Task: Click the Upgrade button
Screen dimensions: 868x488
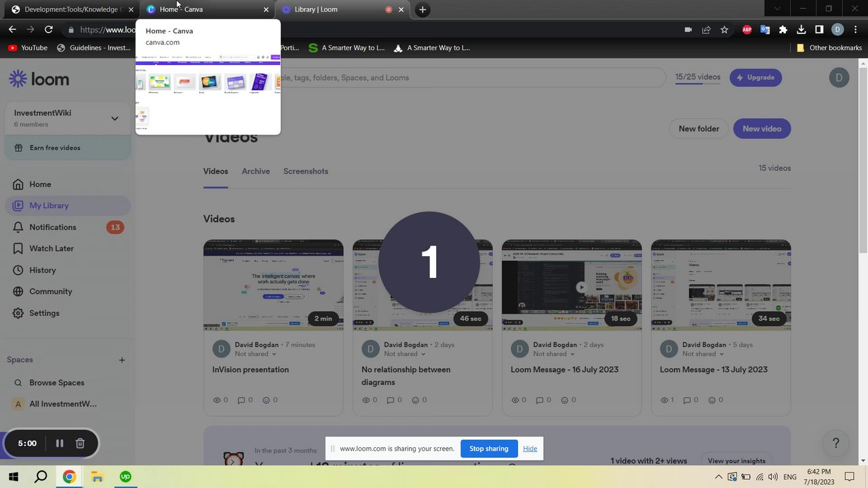Action: click(755, 77)
